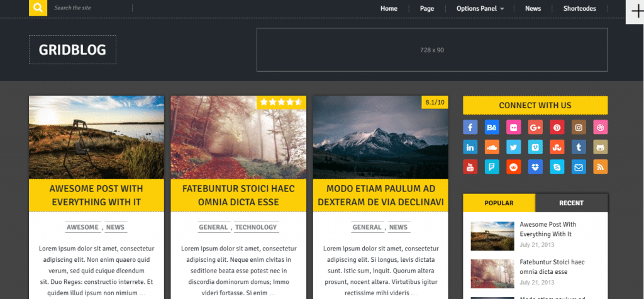Open the lakeside swing post image
Screen dimensions: 644x299
click(96, 137)
